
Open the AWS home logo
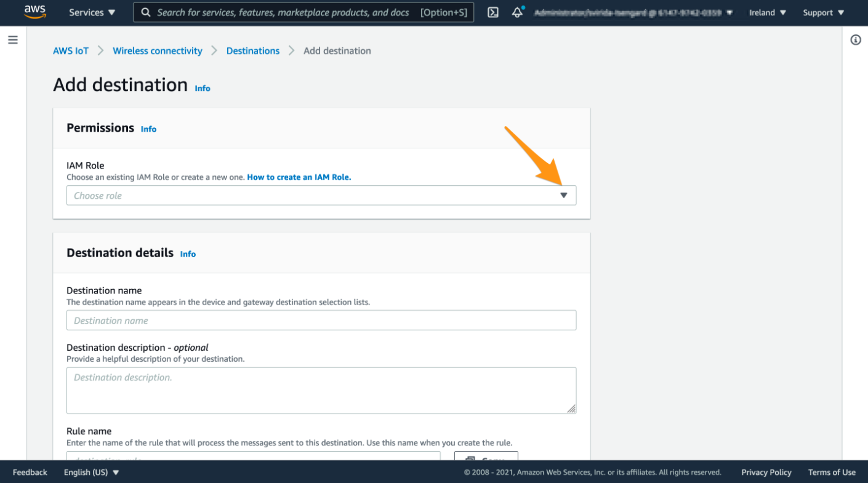pos(35,12)
